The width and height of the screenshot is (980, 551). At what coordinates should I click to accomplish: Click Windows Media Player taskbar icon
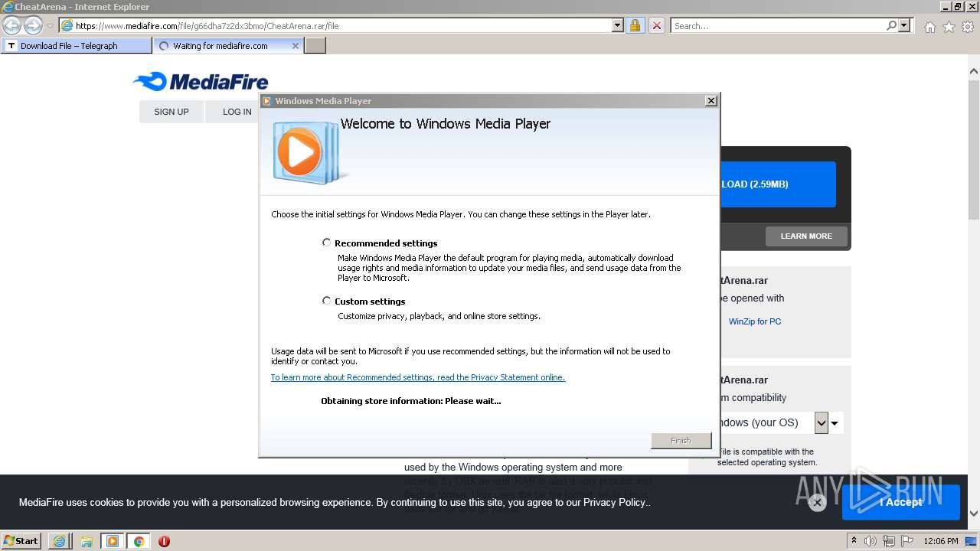(x=113, y=541)
